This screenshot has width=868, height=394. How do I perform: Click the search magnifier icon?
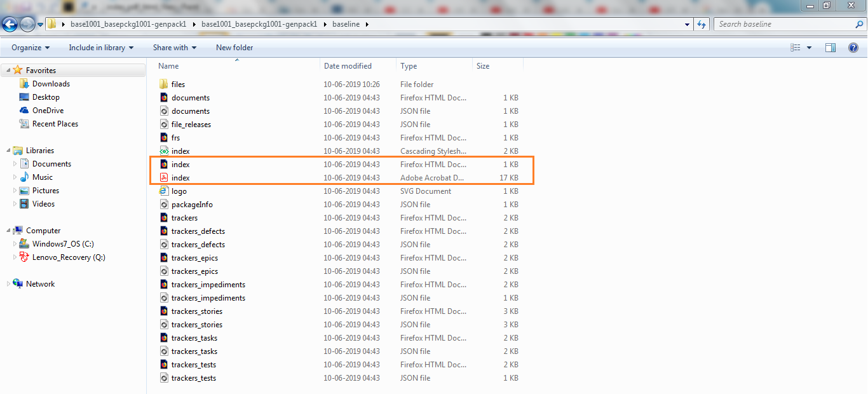coord(859,24)
